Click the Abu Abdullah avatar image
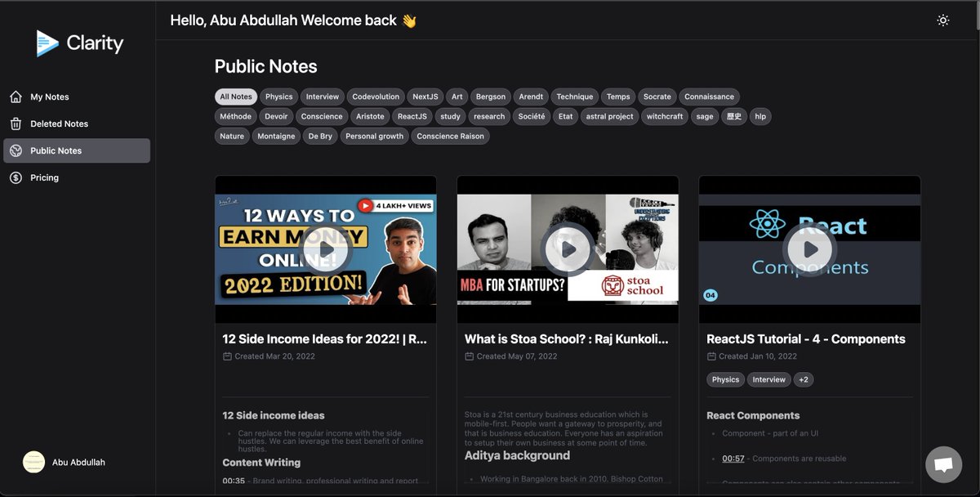 point(33,462)
